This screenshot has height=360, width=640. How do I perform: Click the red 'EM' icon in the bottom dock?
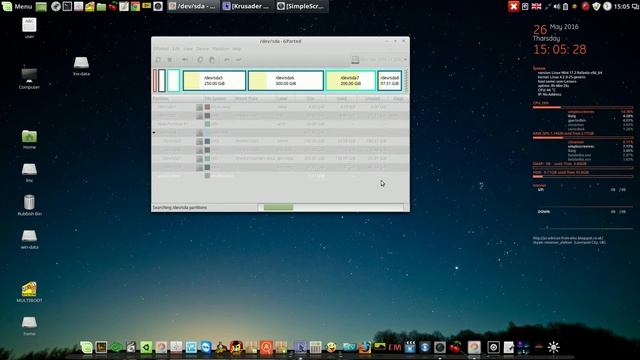coord(396,348)
